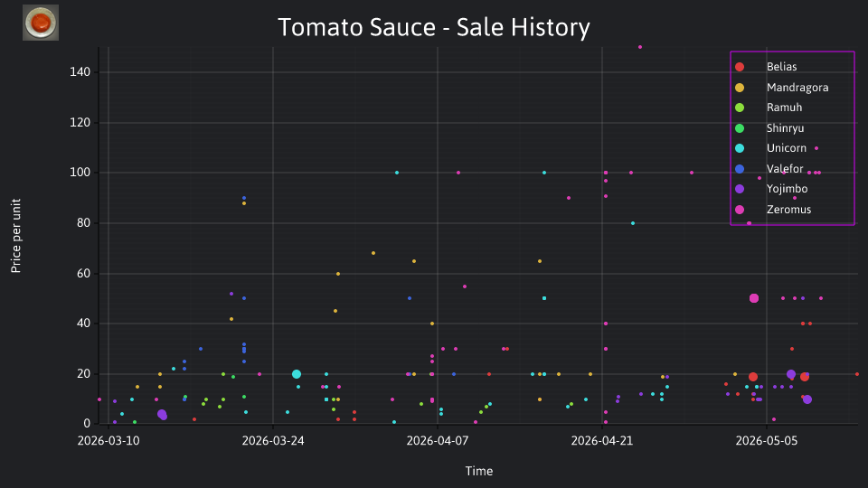The height and width of the screenshot is (488, 868).
Task: Click the large cyan Unicorn sale point
Action: coord(297,374)
